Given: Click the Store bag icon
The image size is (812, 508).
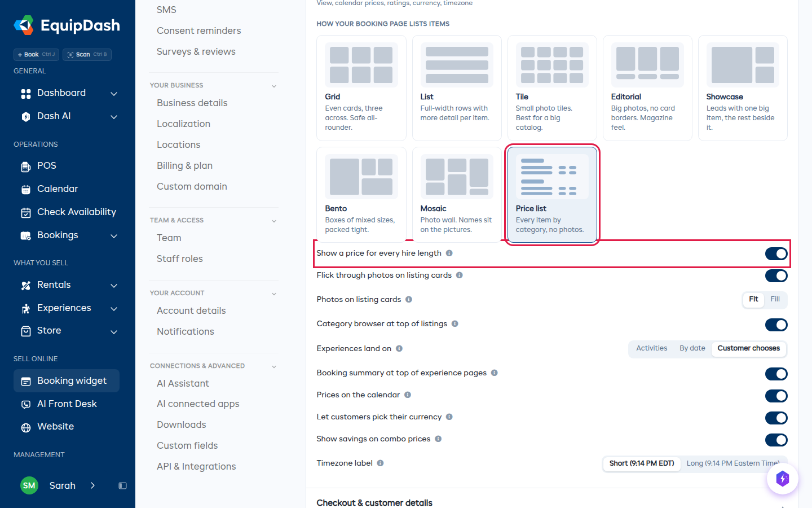Looking at the screenshot, I should coord(26,331).
